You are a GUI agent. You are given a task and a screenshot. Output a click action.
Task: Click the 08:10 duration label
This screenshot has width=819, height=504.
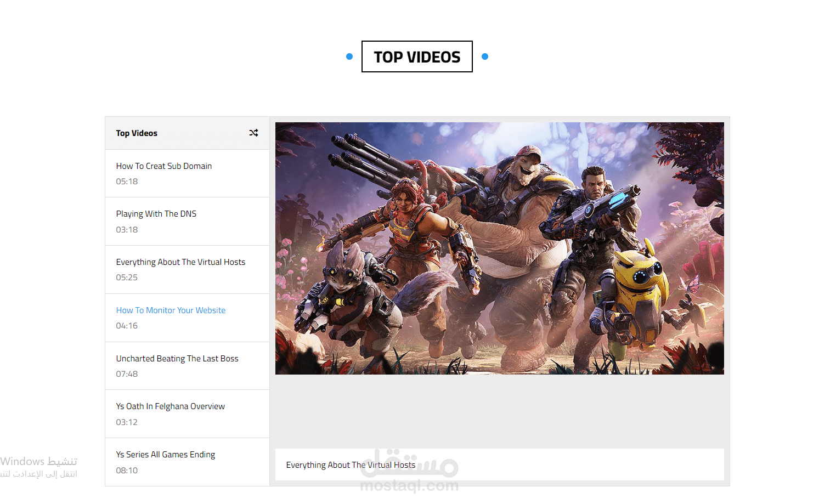pyautogui.click(x=127, y=471)
